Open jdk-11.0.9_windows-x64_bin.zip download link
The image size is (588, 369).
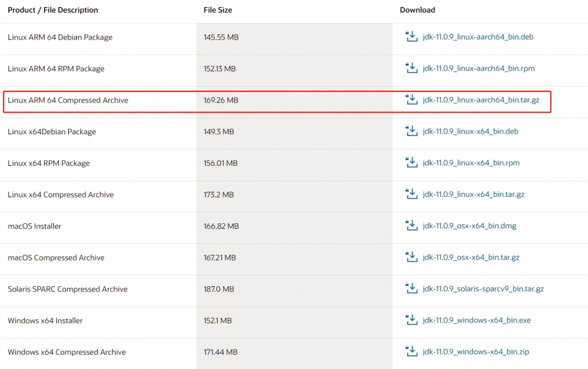point(475,352)
